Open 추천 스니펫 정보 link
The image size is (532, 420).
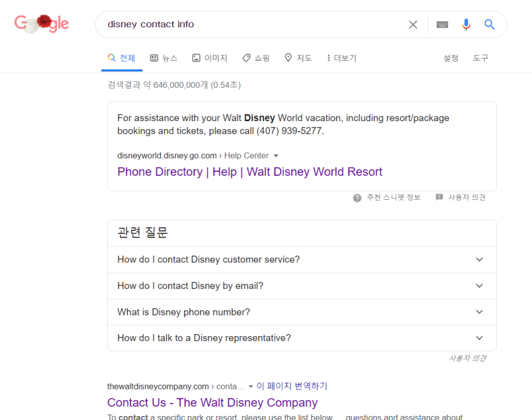tap(394, 197)
